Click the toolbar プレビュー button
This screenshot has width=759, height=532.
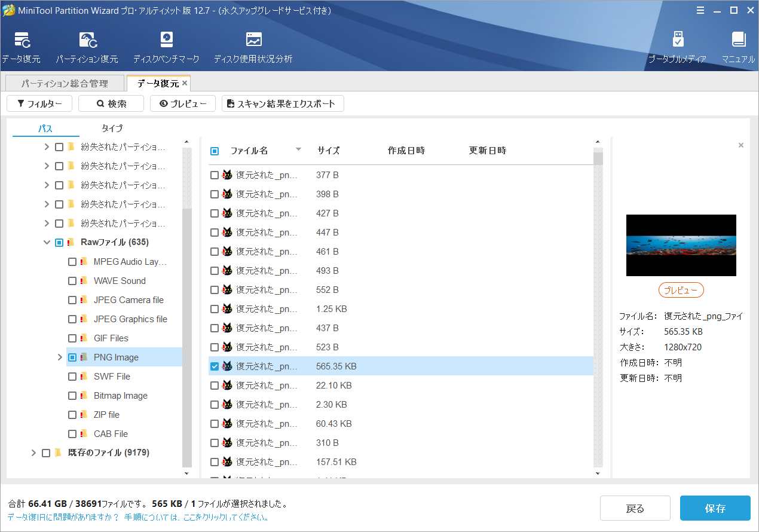tap(183, 103)
